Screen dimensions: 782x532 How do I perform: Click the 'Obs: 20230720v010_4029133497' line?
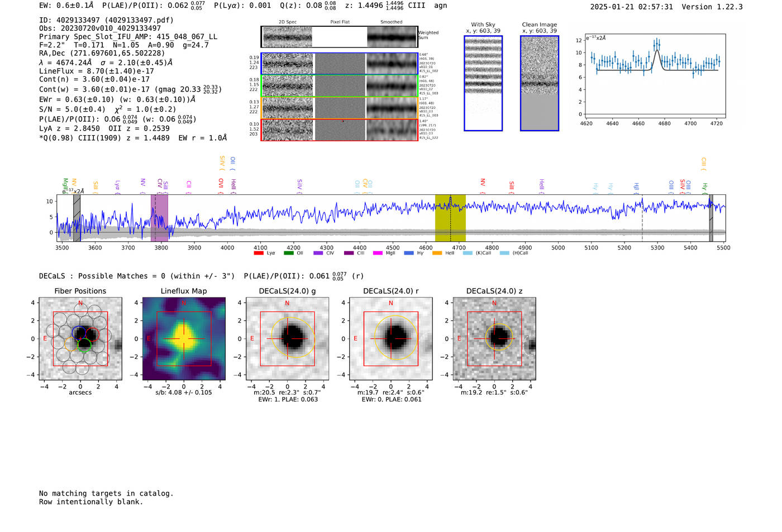[x=100, y=28]
